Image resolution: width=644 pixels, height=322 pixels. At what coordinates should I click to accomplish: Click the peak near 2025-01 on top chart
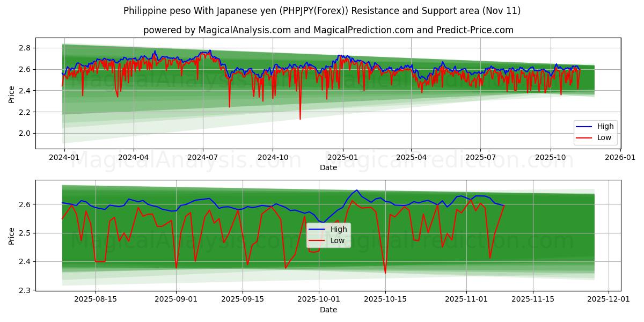click(341, 55)
